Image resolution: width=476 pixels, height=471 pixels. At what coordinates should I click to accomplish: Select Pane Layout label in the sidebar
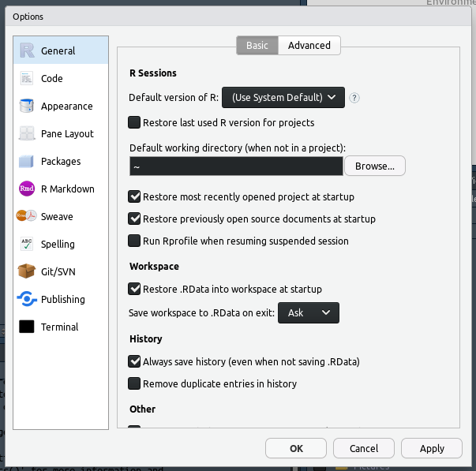(x=67, y=134)
